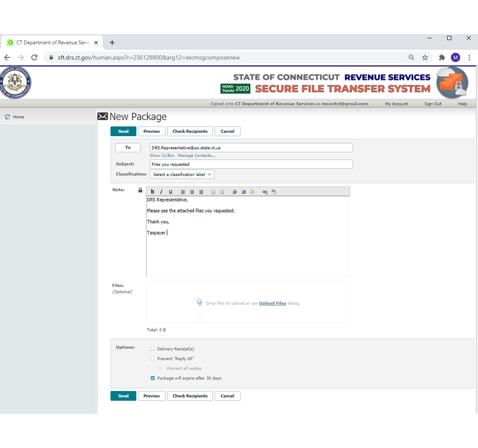Go to Home in the left sidebar

click(x=18, y=117)
